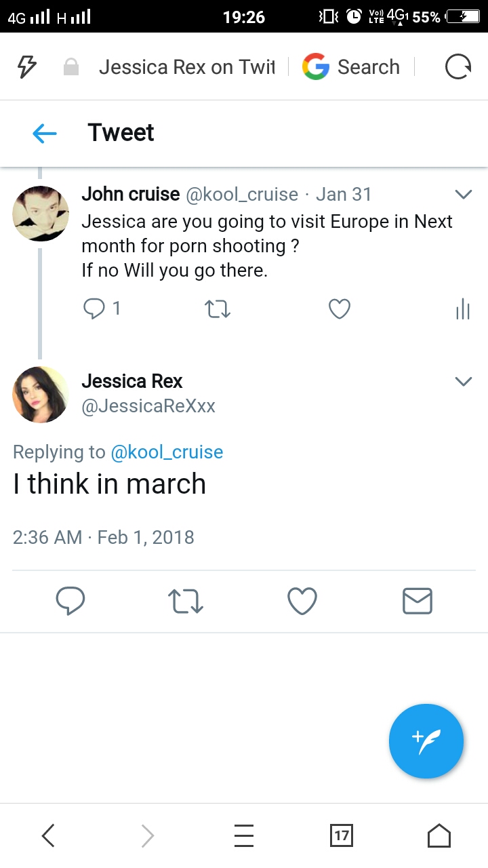The height and width of the screenshot is (868, 488).
Task: Open the @kool_cruise mention link
Action: [x=166, y=452]
